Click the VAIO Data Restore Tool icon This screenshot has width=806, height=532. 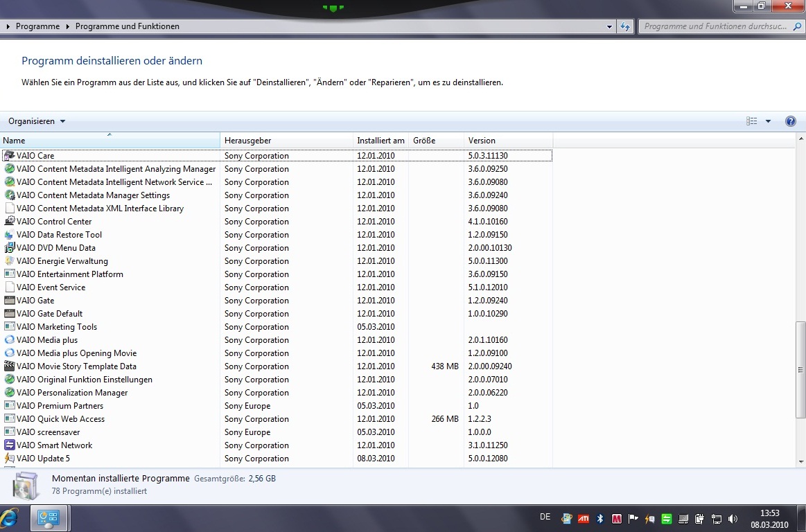(x=9, y=234)
